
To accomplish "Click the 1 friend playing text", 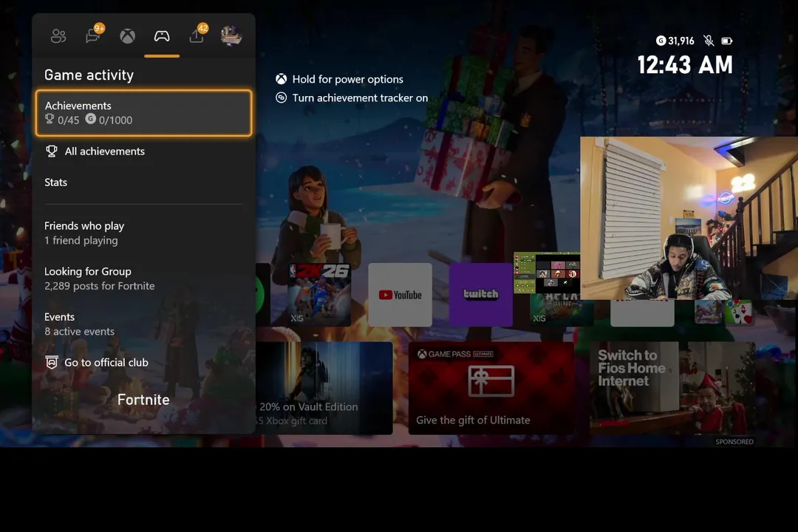I will coord(81,240).
